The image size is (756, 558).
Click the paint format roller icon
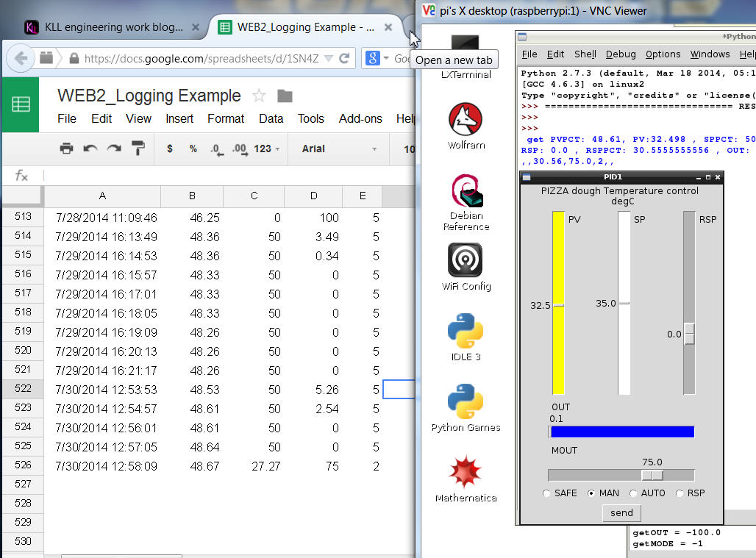coord(138,149)
